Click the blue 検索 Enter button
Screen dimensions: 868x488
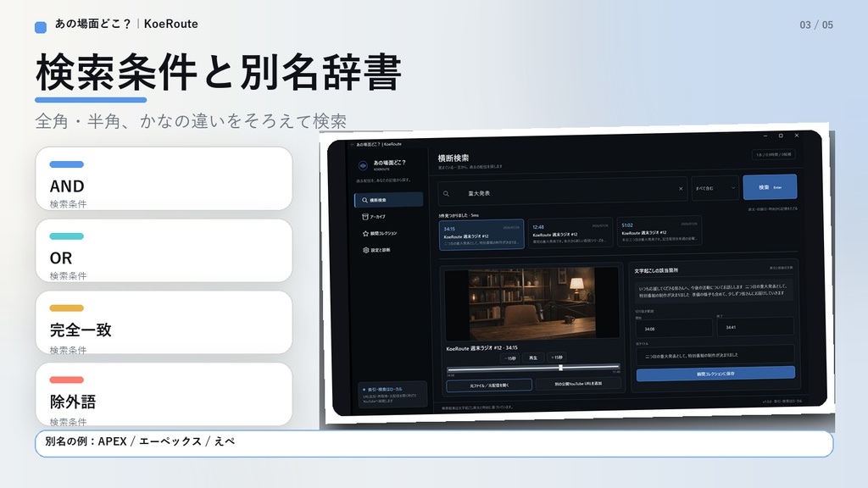770,187
